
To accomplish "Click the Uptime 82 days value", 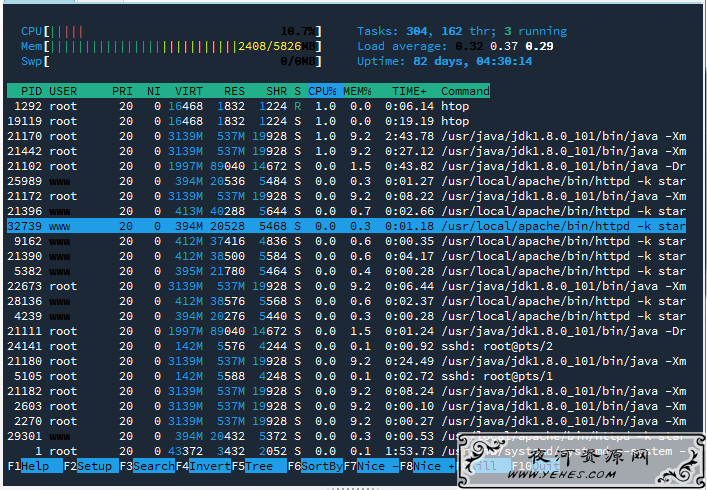I will [473, 61].
